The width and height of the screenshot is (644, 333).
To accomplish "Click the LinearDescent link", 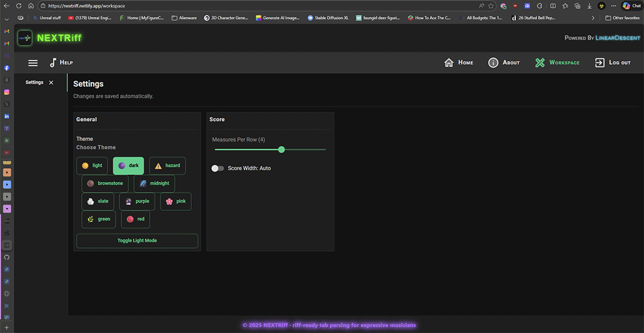I will click(618, 38).
